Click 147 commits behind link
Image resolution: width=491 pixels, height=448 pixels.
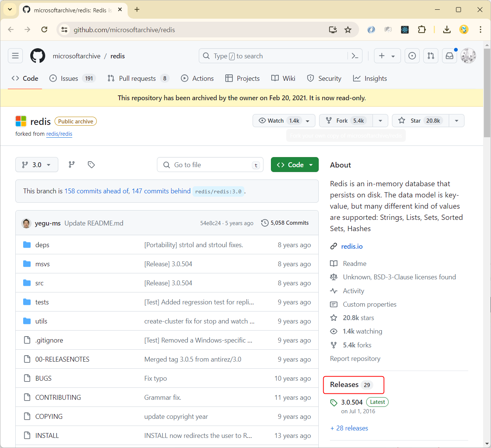coord(161,191)
